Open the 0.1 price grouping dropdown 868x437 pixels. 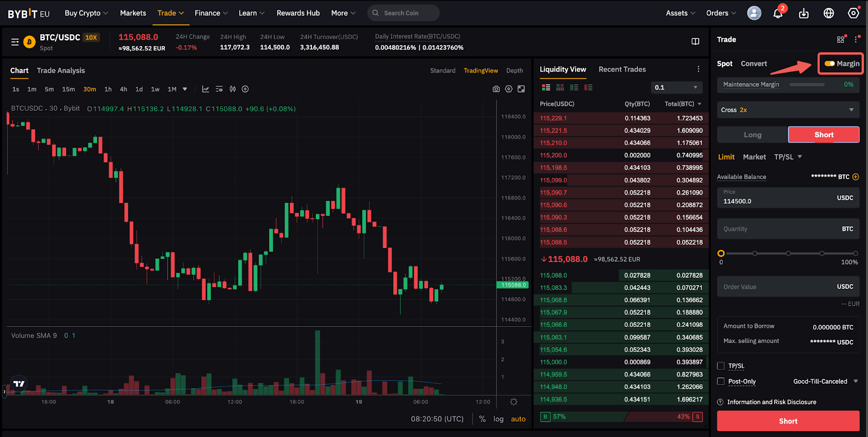pos(676,87)
